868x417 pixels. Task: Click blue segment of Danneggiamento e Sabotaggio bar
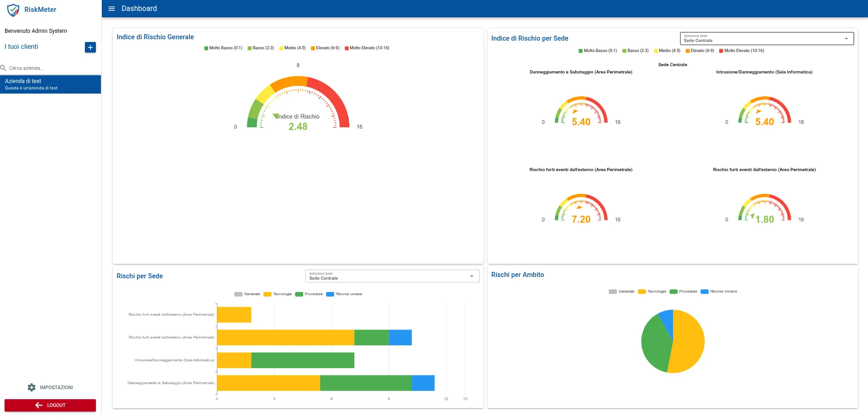[423, 383]
